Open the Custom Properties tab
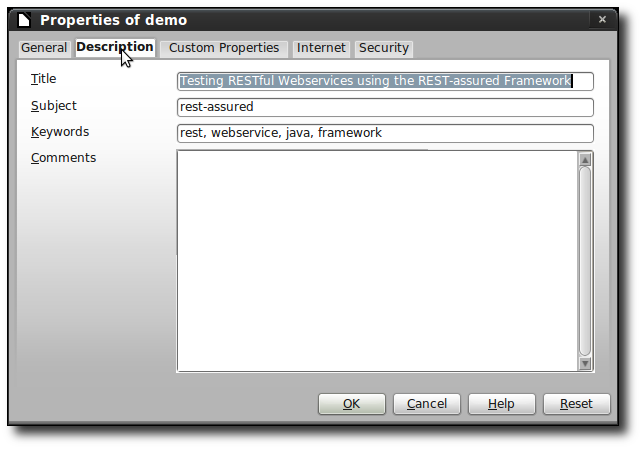This screenshot has width=642, height=449. point(224,48)
